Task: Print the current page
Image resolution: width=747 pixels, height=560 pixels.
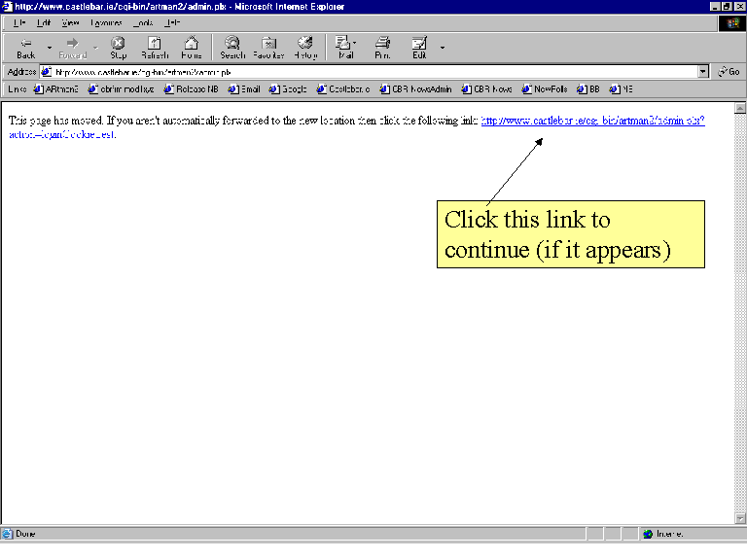Action: click(x=382, y=48)
